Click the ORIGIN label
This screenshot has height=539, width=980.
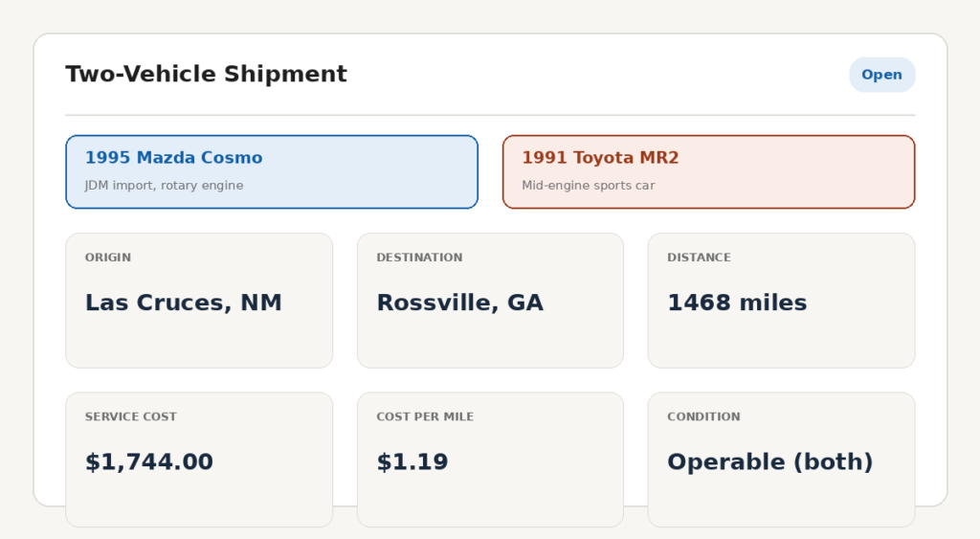click(108, 258)
